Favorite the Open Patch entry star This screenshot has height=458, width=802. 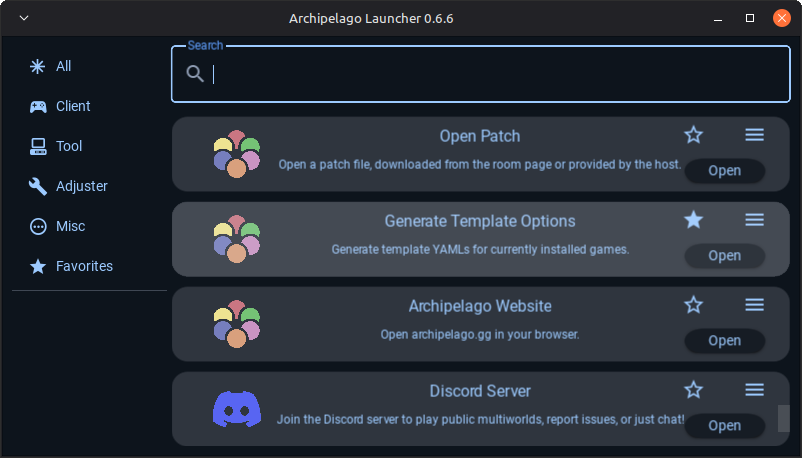(x=694, y=135)
